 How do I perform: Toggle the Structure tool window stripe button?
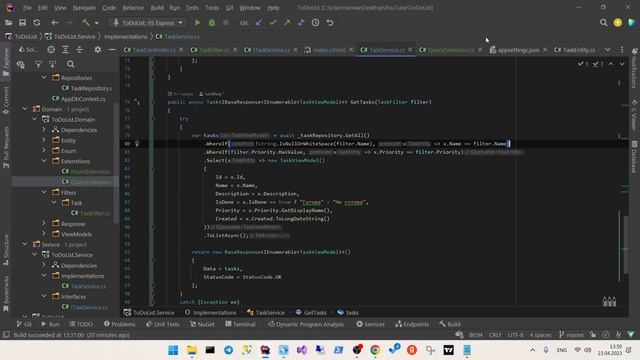coord(6,250)
